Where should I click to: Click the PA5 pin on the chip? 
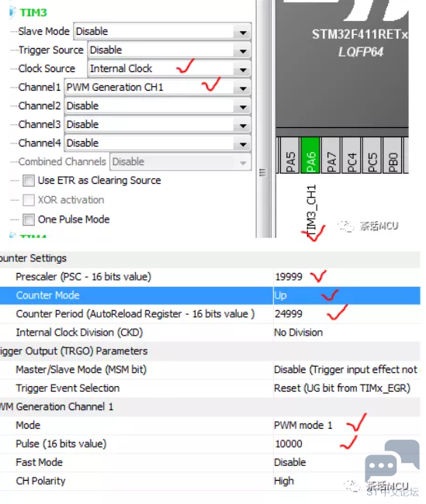[x=290, y=156]
